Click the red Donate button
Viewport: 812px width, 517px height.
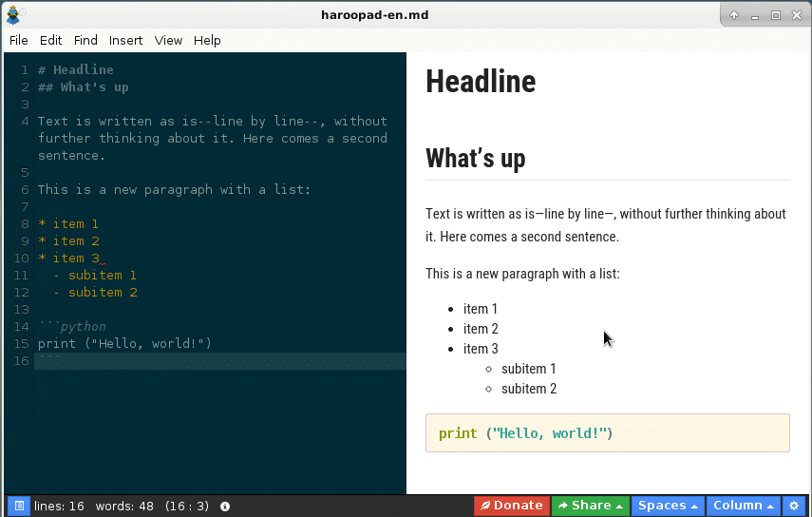(x=512, y=506)
